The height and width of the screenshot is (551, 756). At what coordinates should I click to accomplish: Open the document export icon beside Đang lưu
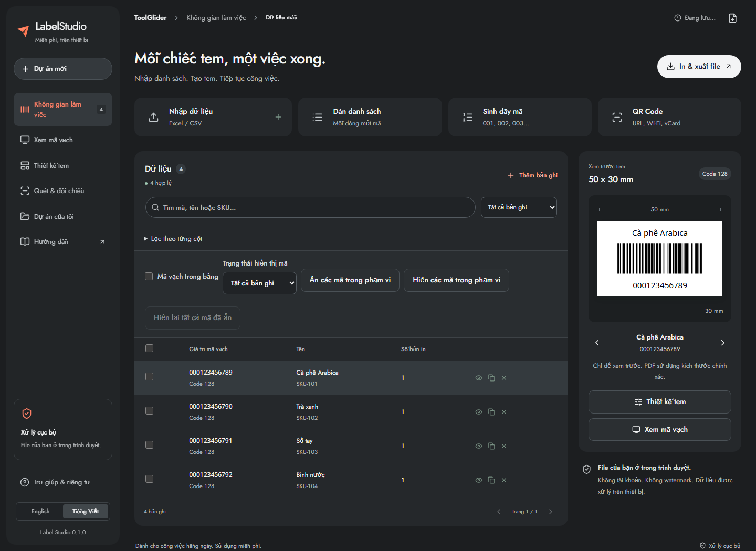click(x=733, y=18)
